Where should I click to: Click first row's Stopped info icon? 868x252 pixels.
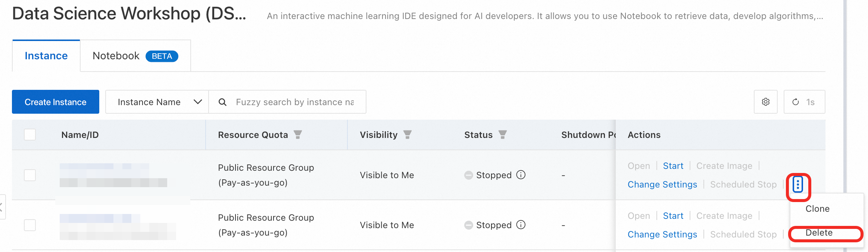(x=521, y=175)
